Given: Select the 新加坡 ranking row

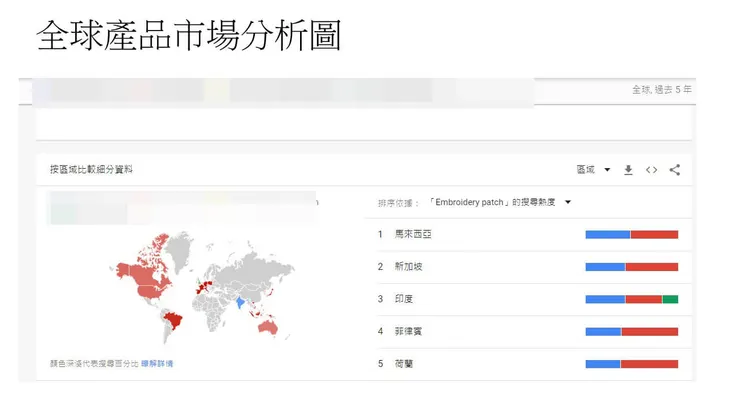Looking at the screenshot, I should click(533, 267).
